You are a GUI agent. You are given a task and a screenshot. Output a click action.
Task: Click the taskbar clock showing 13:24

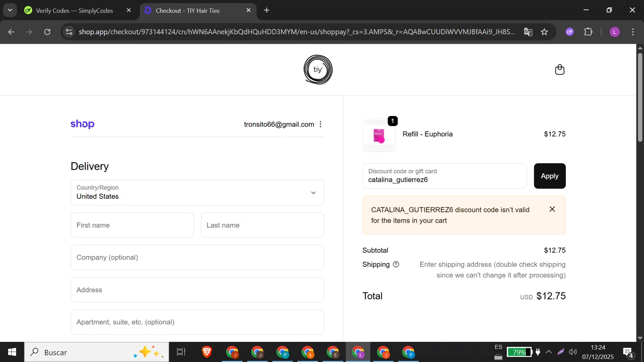coord(598,352)
